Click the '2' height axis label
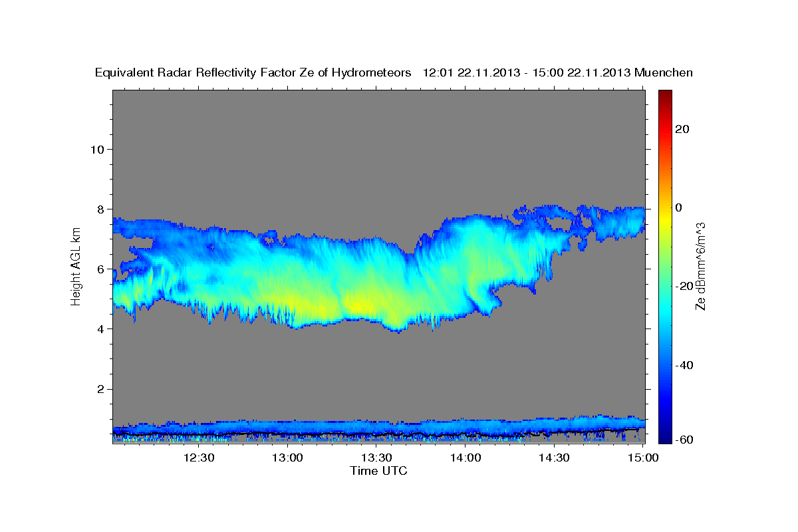Image resolution: width=798 pixels, height=532 pixels. pos(101,388)
